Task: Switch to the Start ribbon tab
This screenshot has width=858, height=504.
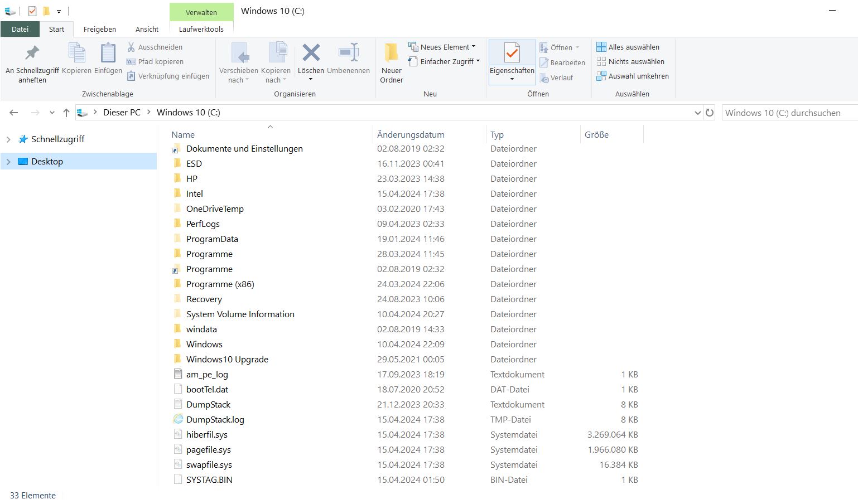Action: (56, 29)
